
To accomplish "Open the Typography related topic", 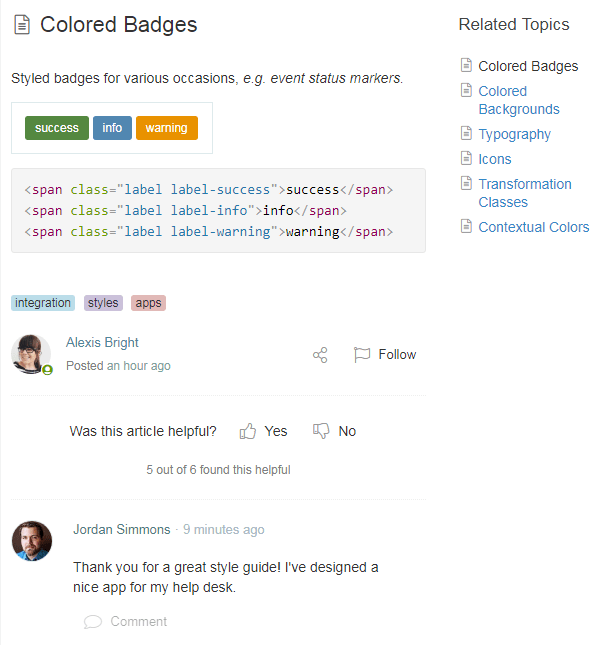I will (x=514, y=134).
